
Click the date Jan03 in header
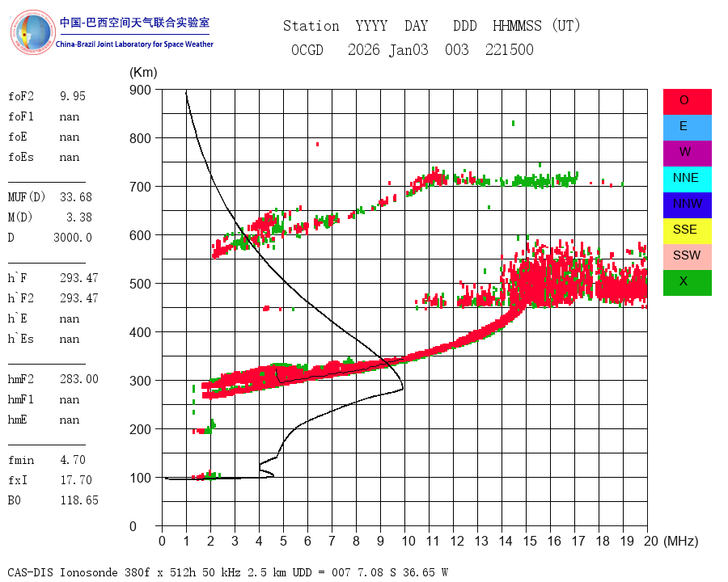[x=408, y=49]
